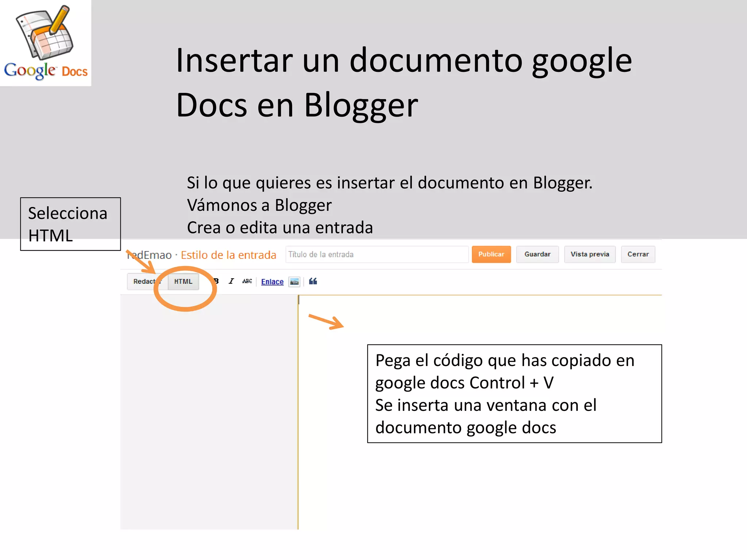Open Vista previa of the post

click(590, 254)
